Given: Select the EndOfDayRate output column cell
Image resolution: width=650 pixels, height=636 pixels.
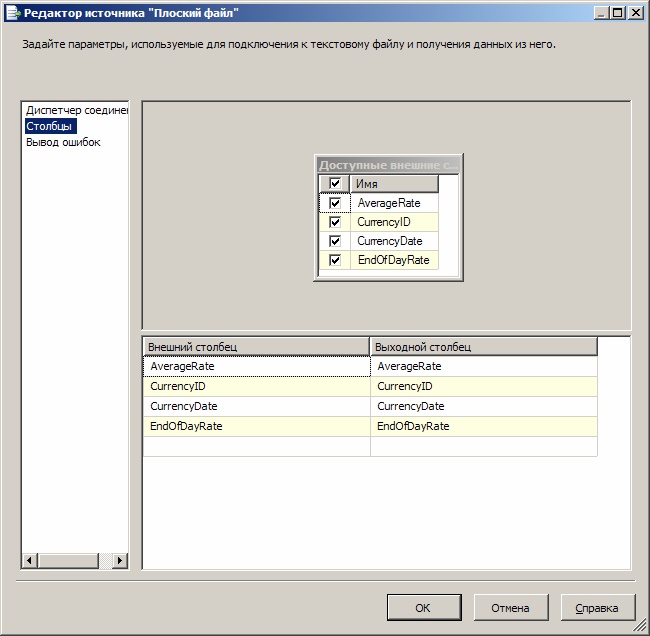Looking at the screenshot, I should (484, 426).
